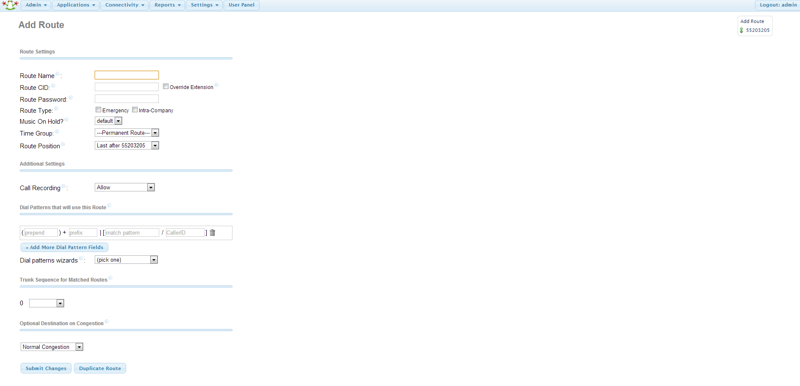Click help icon beside Trunk Sequence heading
Image resolution: width=800 pixels, height=386 pixels.
[x=110, y=278]
